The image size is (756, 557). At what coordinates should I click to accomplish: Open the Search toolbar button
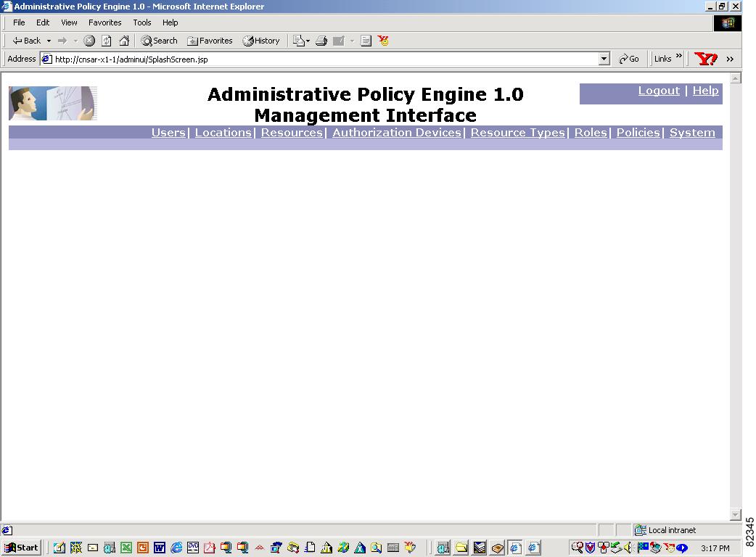pos(159,41)
